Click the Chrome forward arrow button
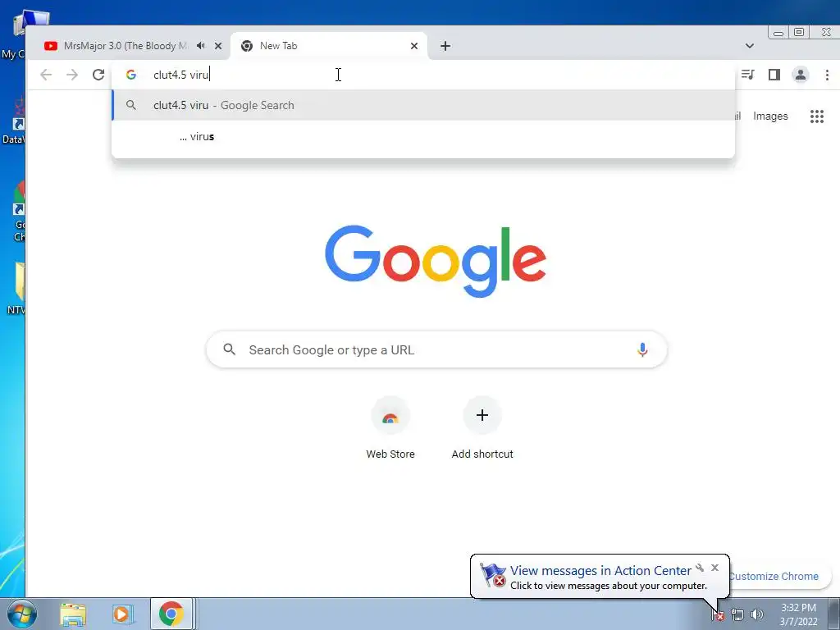This screenshot has width=840, height=630. 72,75
